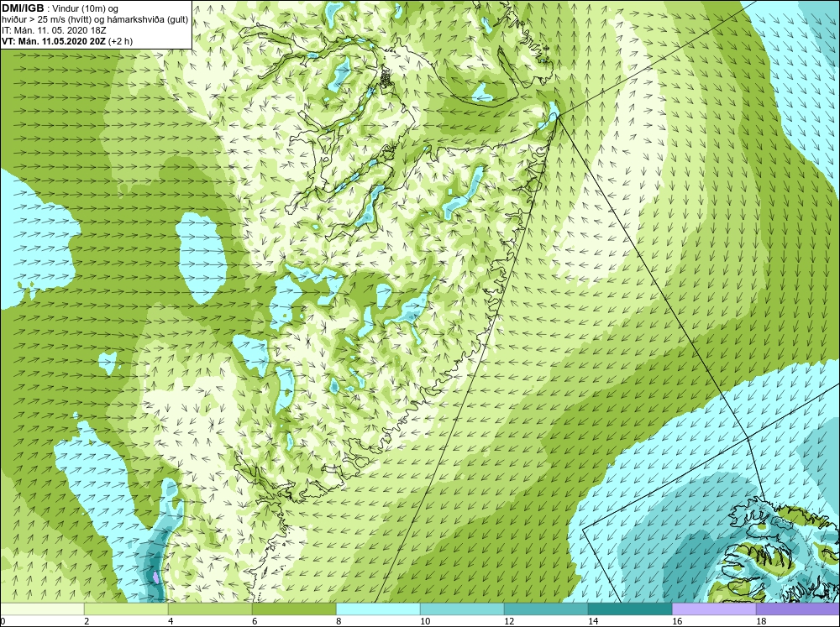Click the legend scale label '16'
Image resolution: width=840 pixels, height=627 pixels.
677,621
